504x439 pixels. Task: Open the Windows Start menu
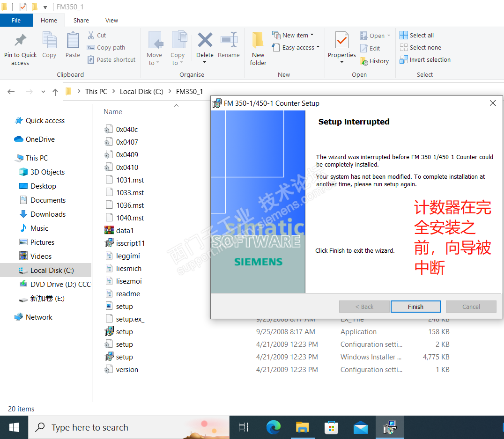(x=14, y=427)
